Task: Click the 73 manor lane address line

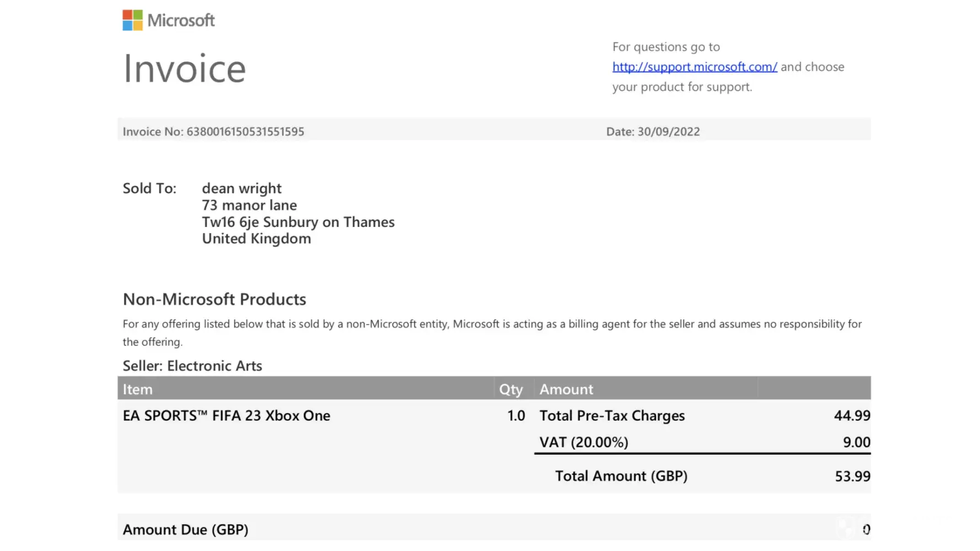Action: tap(249, 206)
